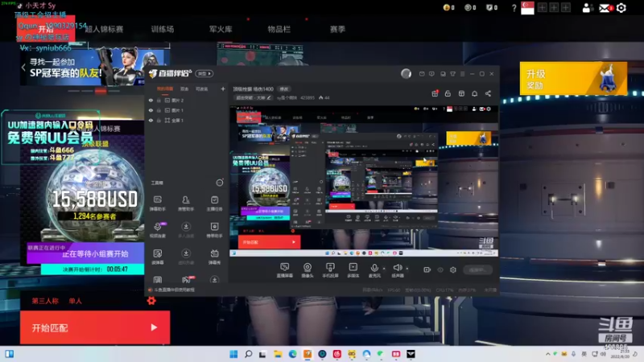The height and width of the screenshot is (362, 644).
Task: Switch to the second scene tab
Action: 184,89
